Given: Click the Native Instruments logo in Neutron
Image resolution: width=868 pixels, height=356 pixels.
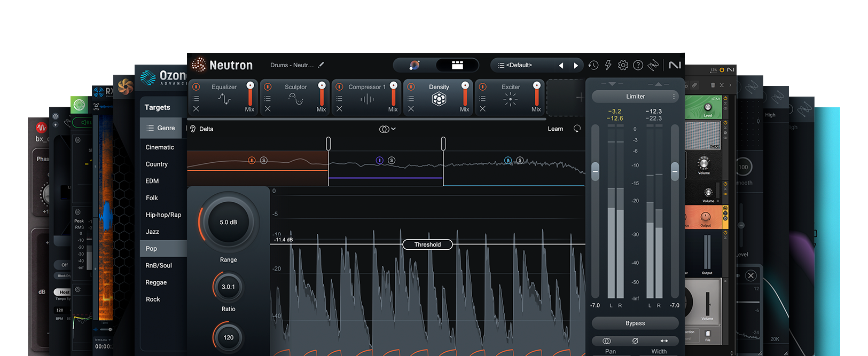Looking at the screenshot, I should 675,65.
